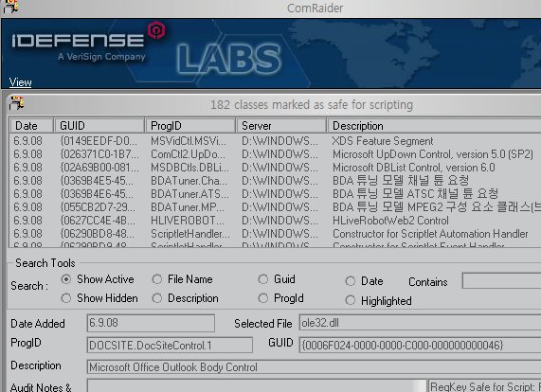The image size is (541, 392).
Task: Select the Guid search option
Action: tap(262, 279)
